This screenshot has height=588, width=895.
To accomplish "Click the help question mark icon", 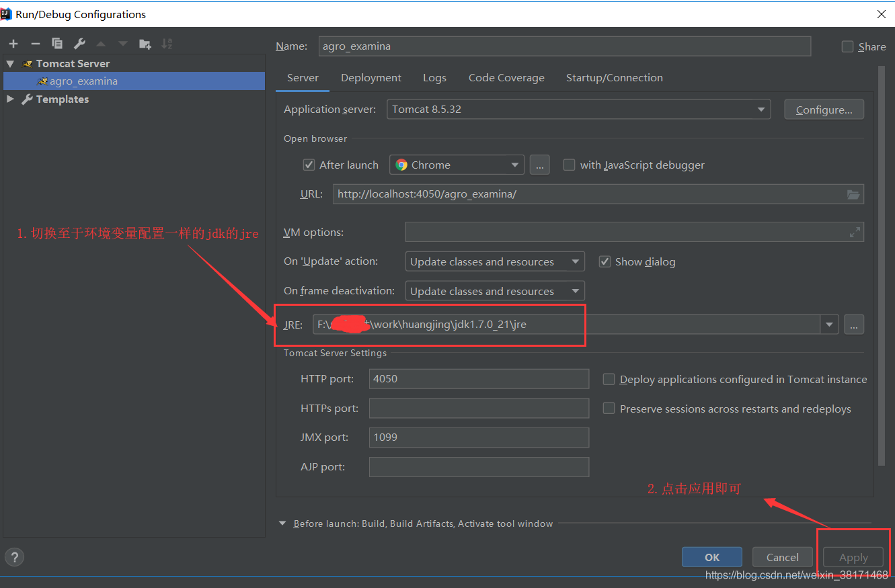I will tap(14, 557).
